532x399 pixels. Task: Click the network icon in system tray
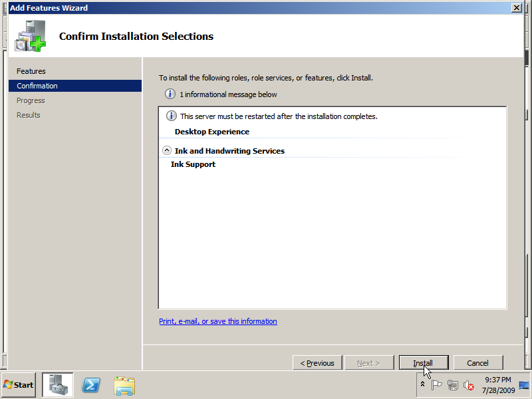[453, 385]
